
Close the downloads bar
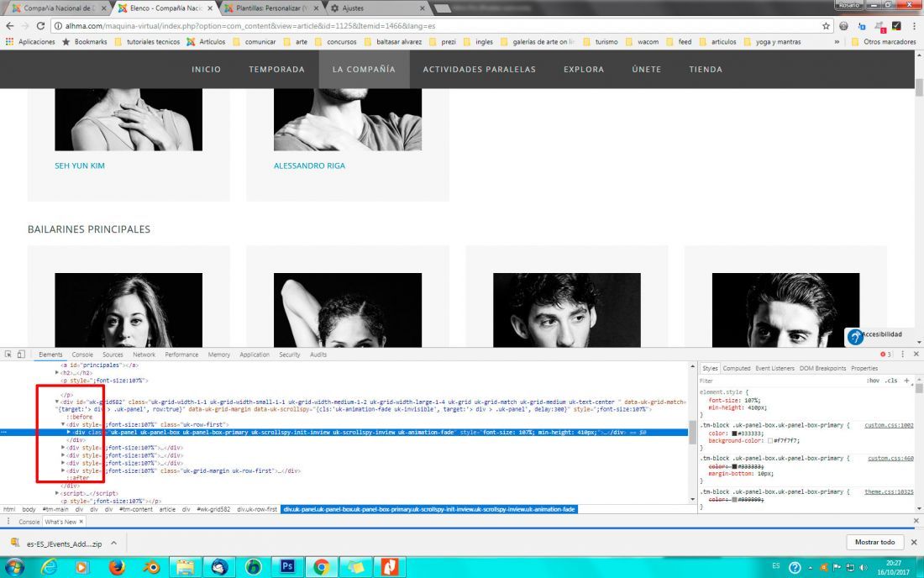[914, 542]
